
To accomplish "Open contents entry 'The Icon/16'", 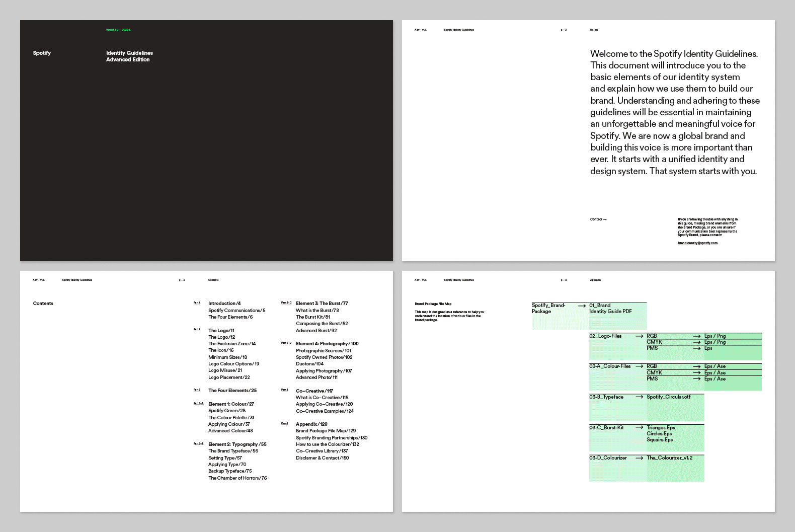I will pyautogui.click(x=221, y=350).
